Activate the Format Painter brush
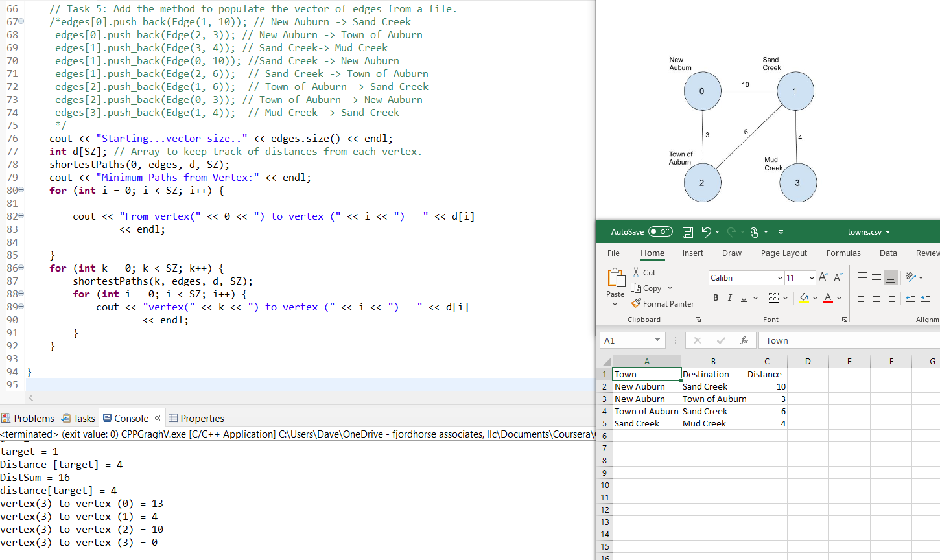 (x=636, y=303)
